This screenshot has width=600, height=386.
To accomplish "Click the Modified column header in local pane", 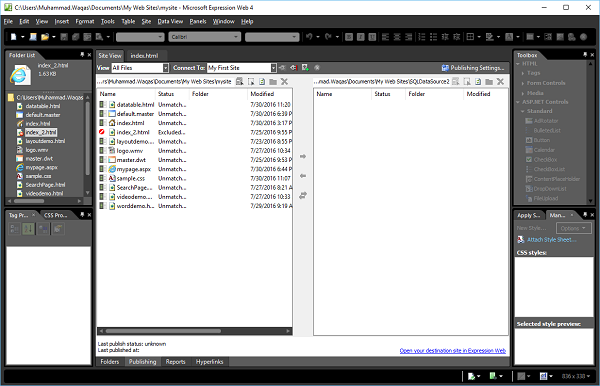I will [x=270, y=94].
